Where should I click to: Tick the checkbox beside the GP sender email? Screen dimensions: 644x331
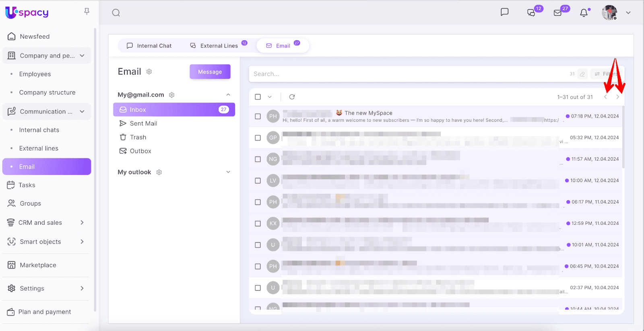(x=258, y=138)
